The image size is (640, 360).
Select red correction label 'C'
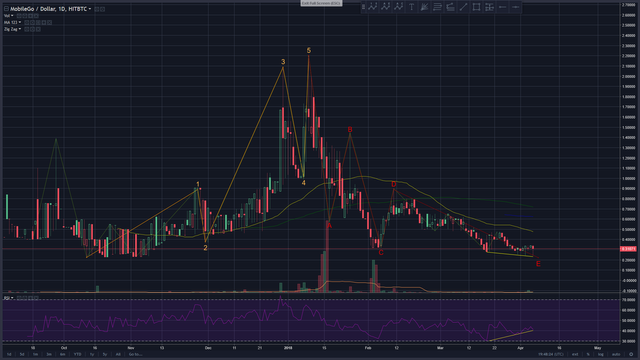point(381,253)
